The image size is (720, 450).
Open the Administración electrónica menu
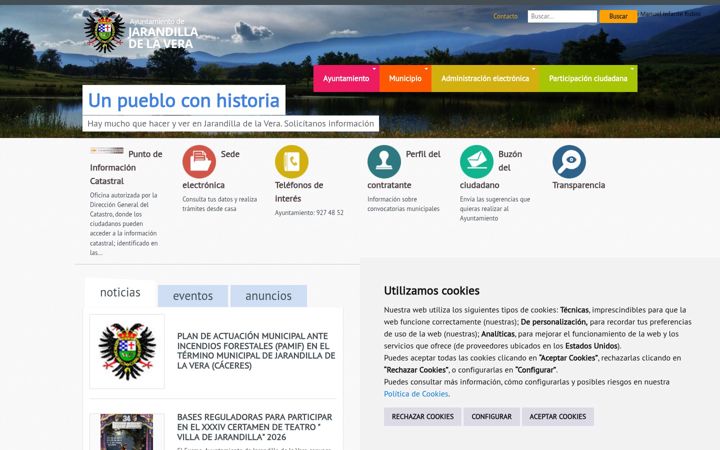(485, 79)
